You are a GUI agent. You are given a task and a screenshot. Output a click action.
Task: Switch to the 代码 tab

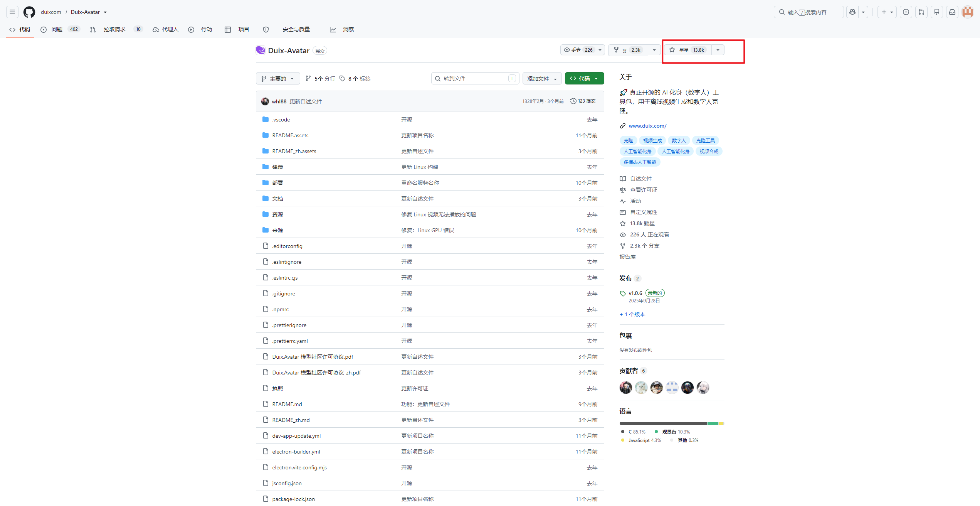tap(20, 29)
